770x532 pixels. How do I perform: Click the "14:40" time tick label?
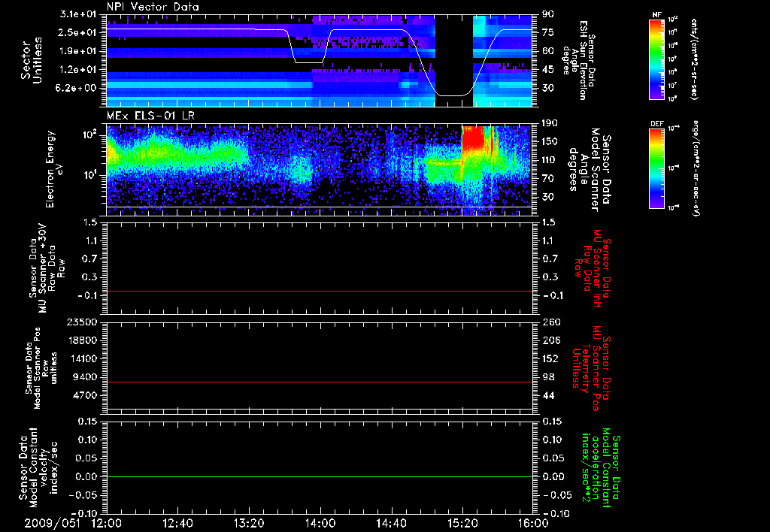click(x=391, y=524)
